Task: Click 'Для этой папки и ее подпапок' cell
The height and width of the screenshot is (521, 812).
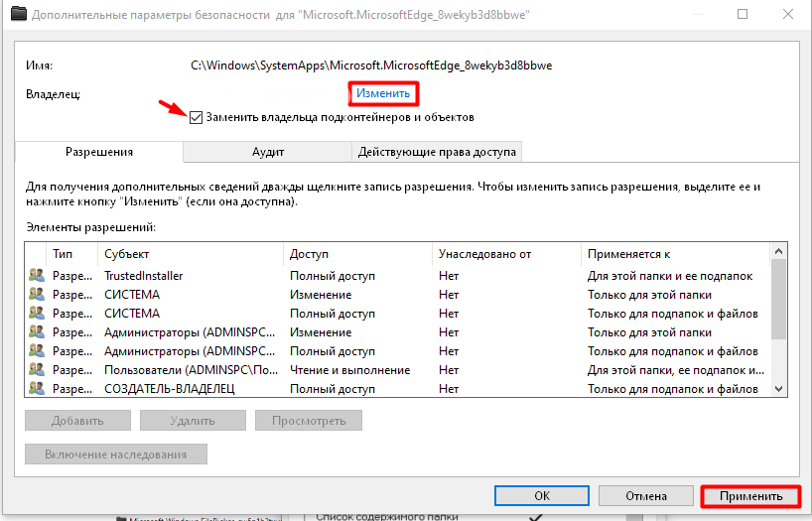Action: (670, 276)
